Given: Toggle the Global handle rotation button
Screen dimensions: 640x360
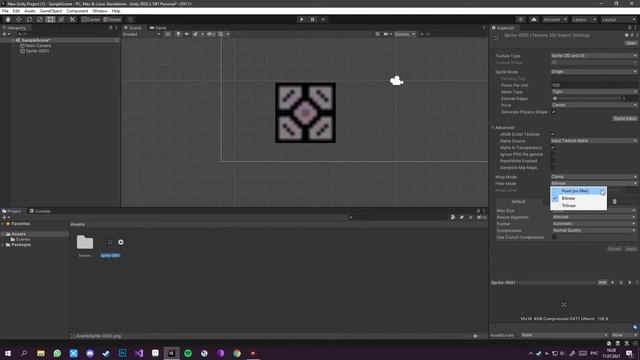Looking at the screenshot, I should point(112,19).
